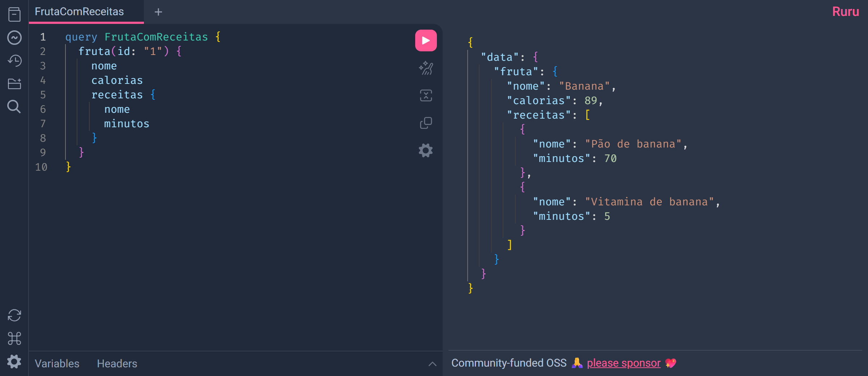Click the "receitas" key in the response
This screenshot has height=376, width=868.
click(539, 115)
